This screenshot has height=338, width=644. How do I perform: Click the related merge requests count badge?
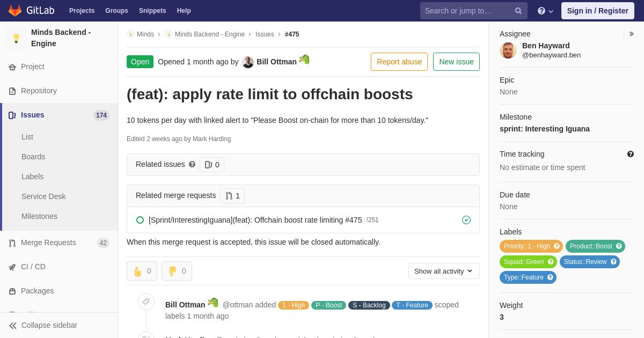point(232,196)
